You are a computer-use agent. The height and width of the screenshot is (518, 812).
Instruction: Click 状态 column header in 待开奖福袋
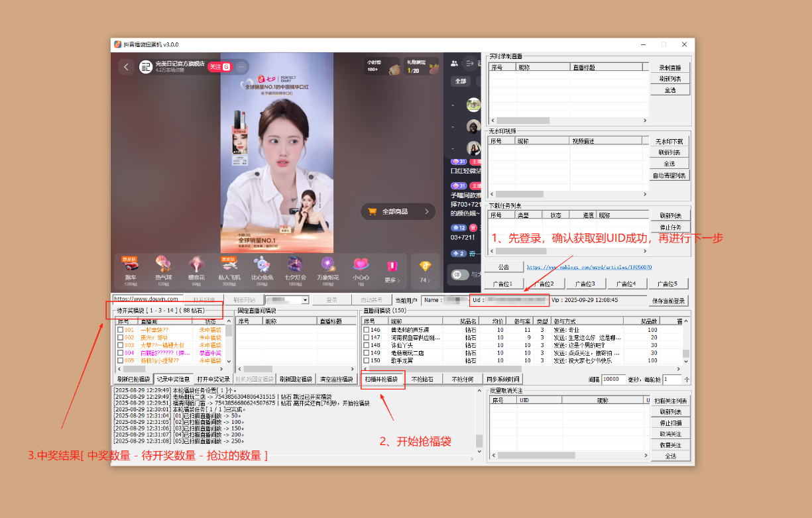(209, 321)
